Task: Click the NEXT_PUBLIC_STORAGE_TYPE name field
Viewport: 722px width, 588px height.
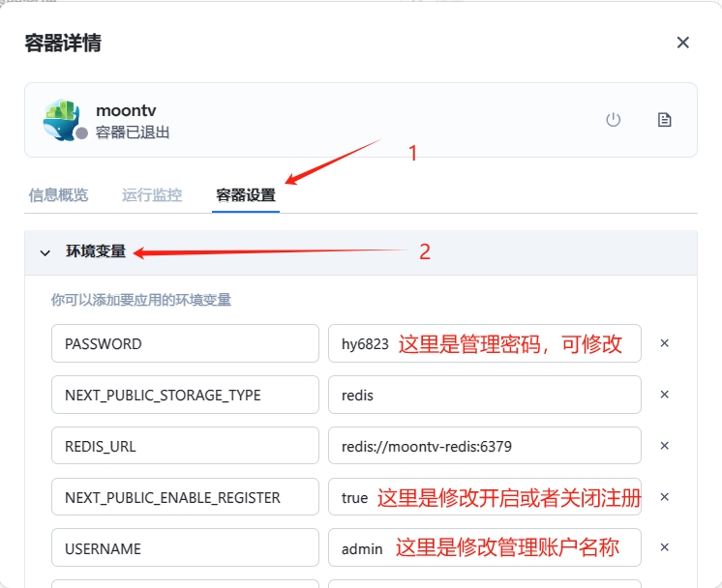Action: pyautogui.click(x=185, y=395)
